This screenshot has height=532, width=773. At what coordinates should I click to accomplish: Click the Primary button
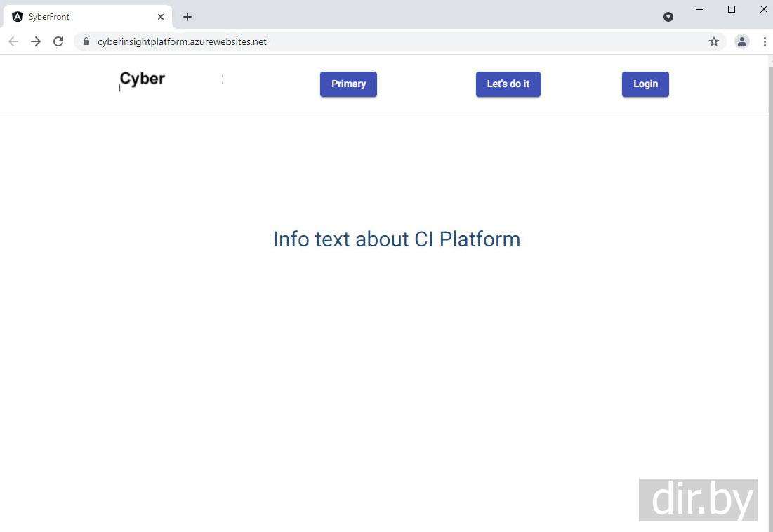pos(348,84)
